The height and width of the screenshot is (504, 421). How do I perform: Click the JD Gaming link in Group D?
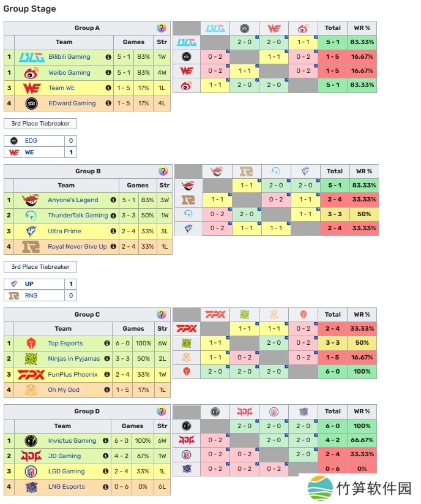click(x=64, y=456)
